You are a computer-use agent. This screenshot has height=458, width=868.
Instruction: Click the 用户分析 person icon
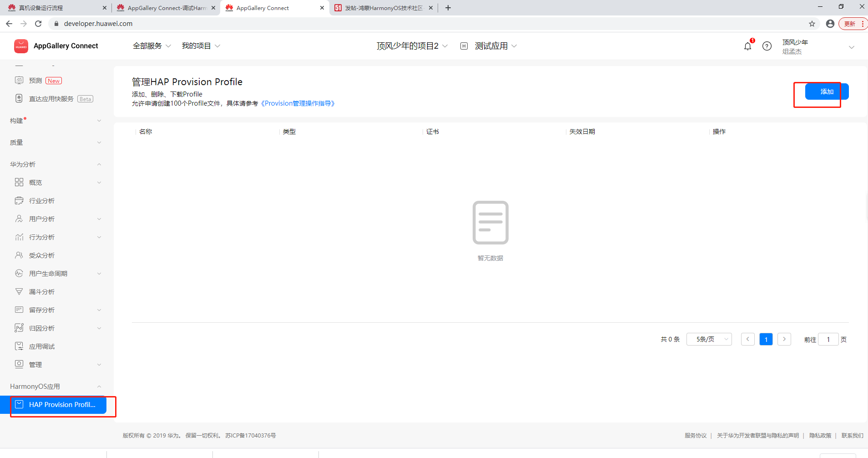point(19,219)
